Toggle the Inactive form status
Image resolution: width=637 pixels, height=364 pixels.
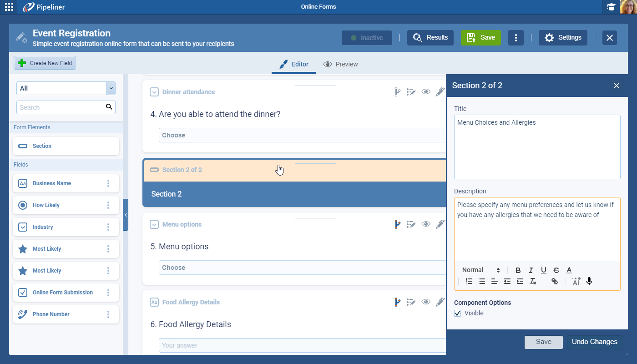[367, 38]
